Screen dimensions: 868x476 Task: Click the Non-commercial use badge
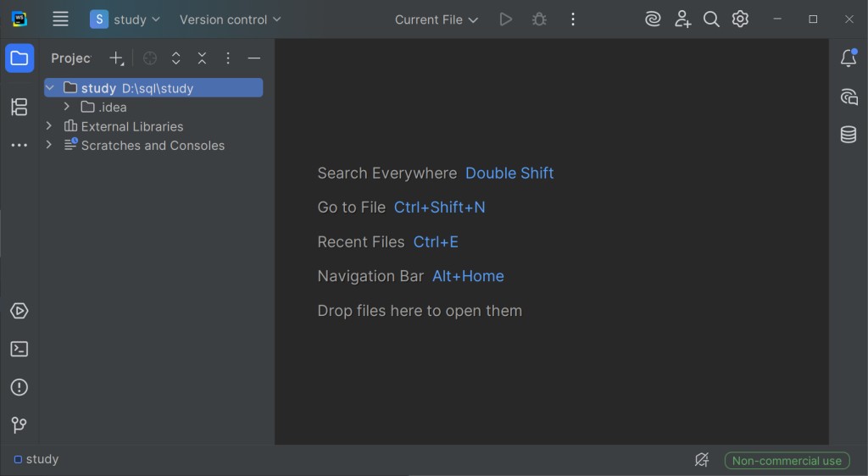[787, 461]
